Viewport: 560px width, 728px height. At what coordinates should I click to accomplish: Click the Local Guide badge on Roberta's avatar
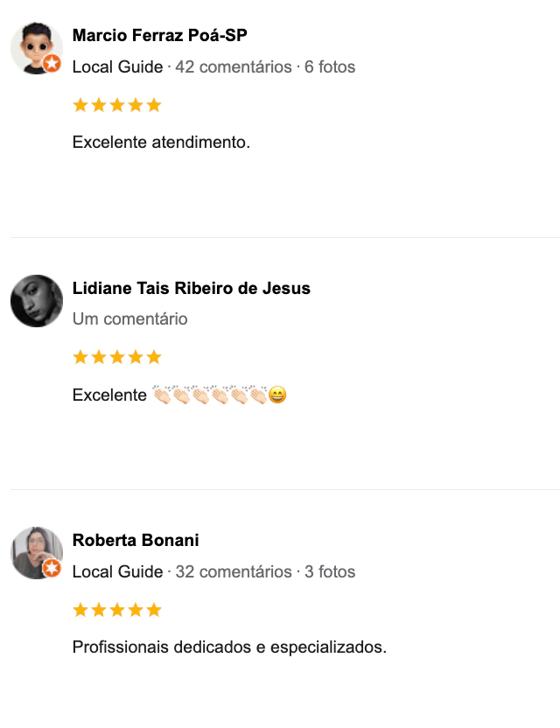[52, 570]
